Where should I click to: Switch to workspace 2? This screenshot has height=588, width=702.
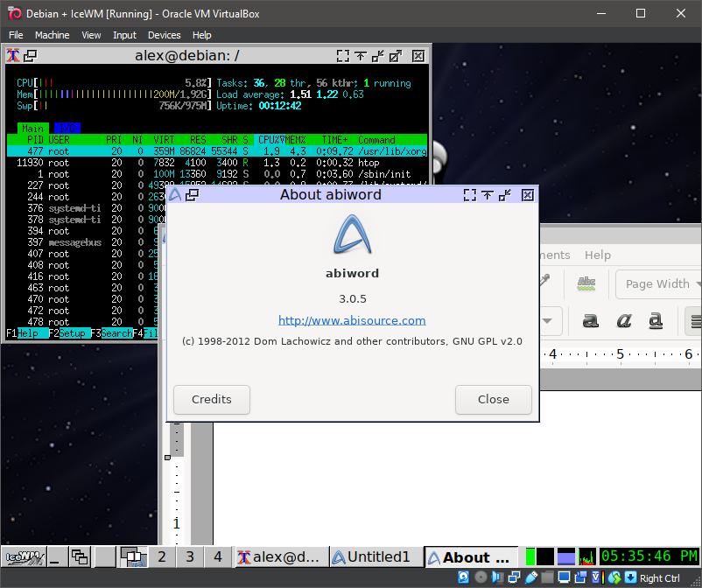(x=161, y=556)
